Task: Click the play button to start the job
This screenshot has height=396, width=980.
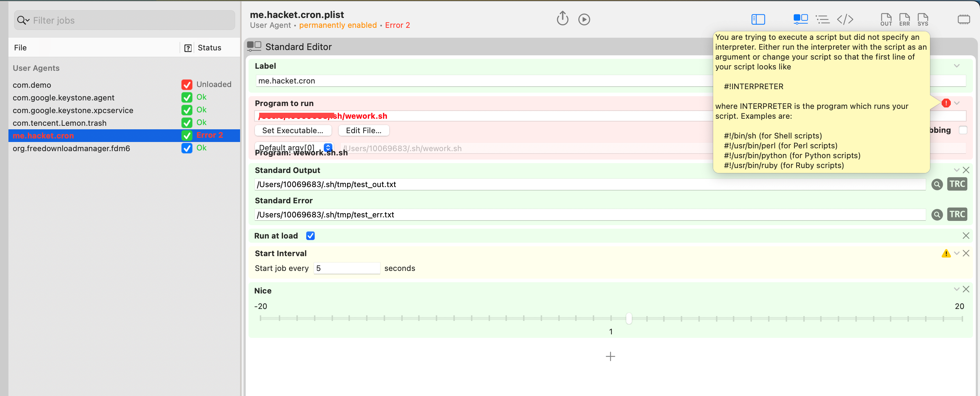Action: 584,19
